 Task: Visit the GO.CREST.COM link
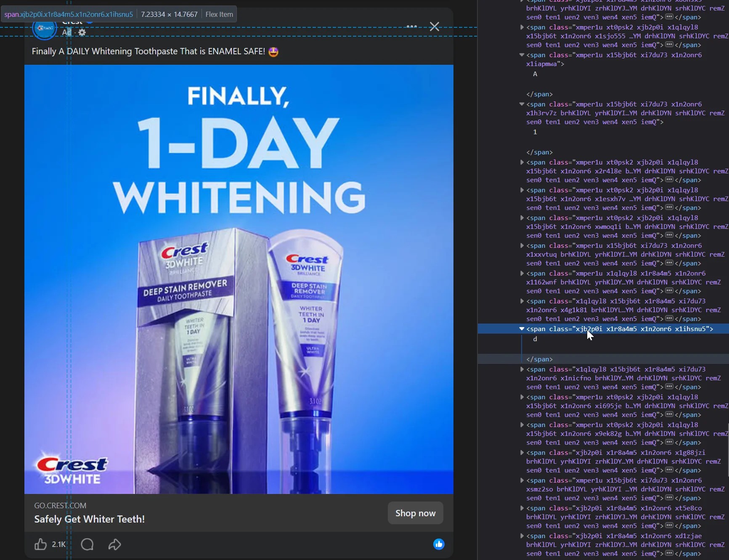pos(60,506)
